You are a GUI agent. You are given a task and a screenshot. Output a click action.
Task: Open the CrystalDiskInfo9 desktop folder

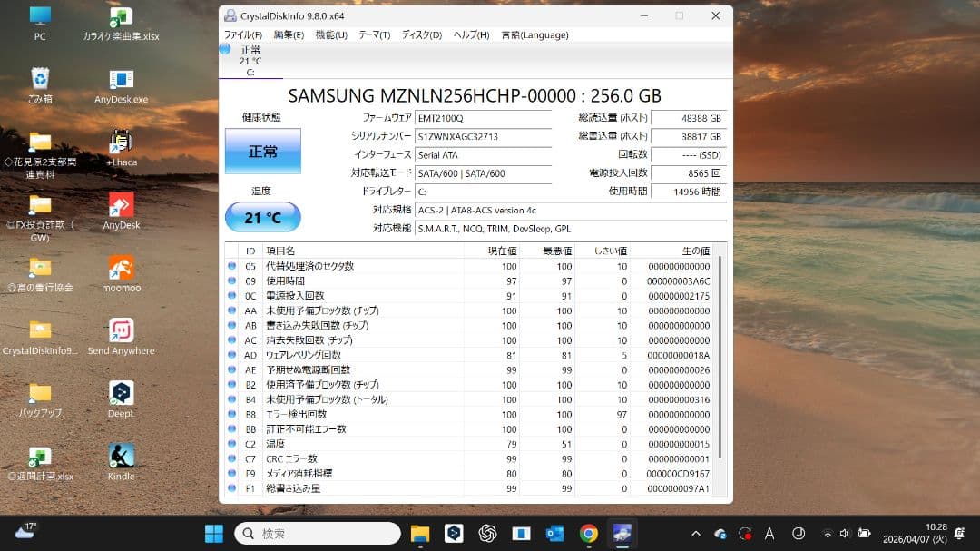(x=40, y=337)
